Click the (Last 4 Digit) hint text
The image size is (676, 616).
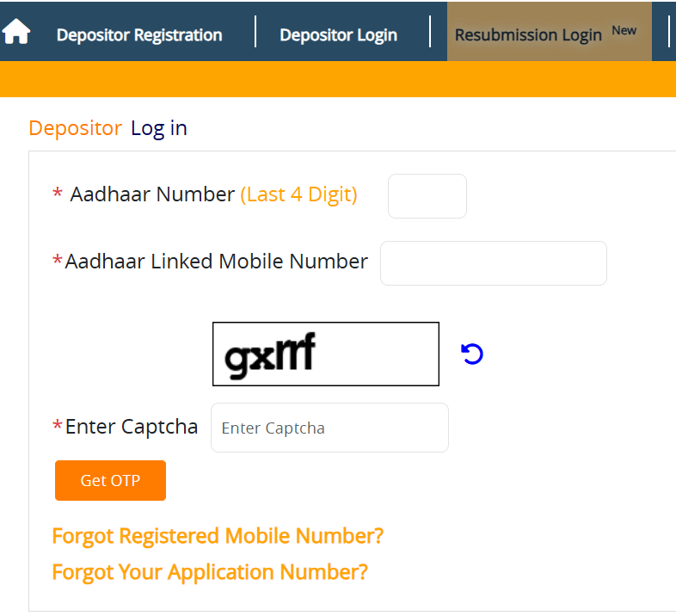[298, 194]
